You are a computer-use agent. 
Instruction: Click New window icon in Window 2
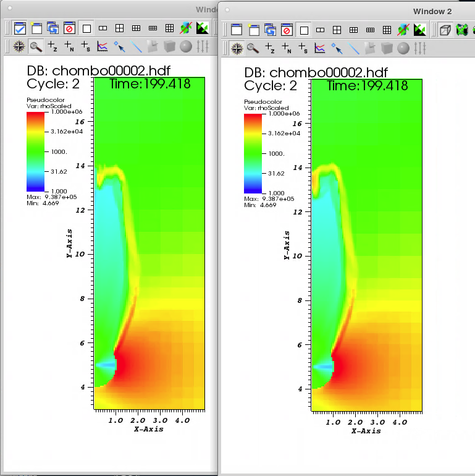254,30
